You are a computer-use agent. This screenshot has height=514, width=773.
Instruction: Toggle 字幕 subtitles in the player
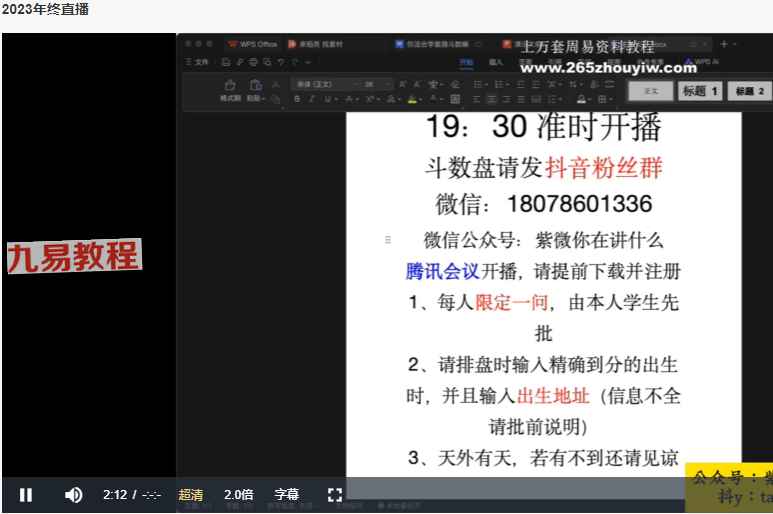point(286,494)
